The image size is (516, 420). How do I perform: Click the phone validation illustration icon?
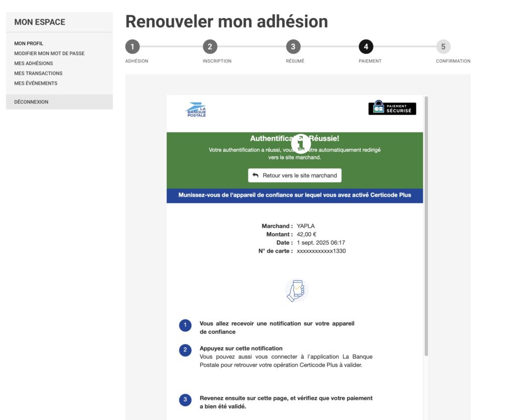click(x=296, y=291)
